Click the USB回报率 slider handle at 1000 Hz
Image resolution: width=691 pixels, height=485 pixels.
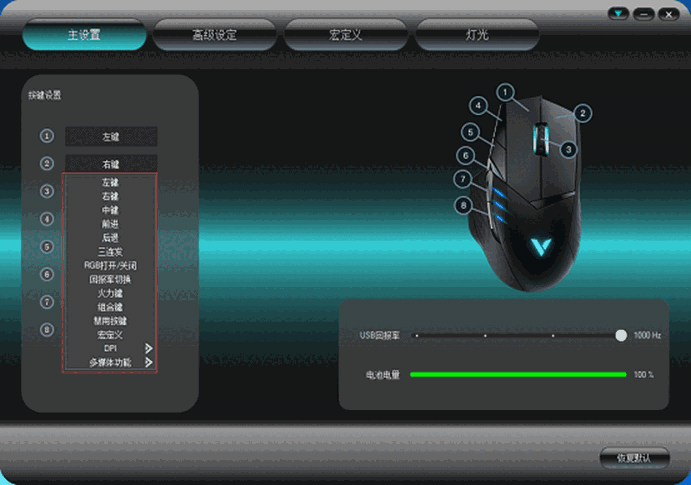621,336
